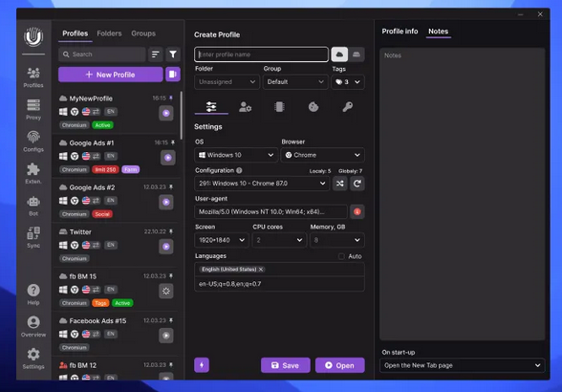The image size is (562, 392).
Task: Click the purple panel icon beside New Profile
Action: pyautogui.click(x=173, y=75)
